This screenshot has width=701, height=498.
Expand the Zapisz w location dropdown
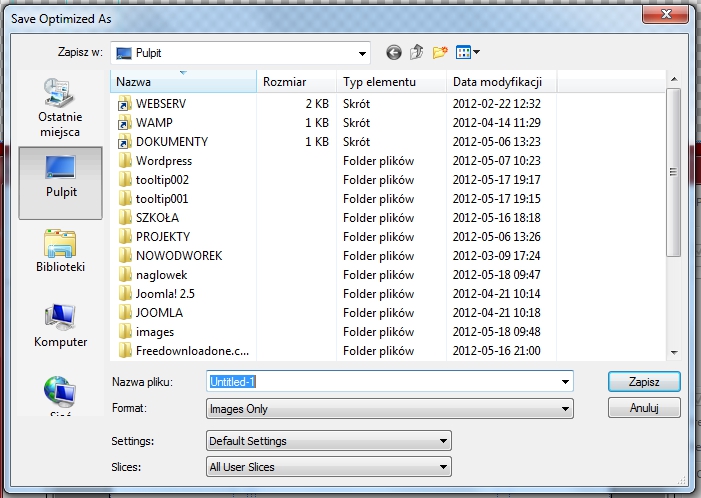pos(362,52)
